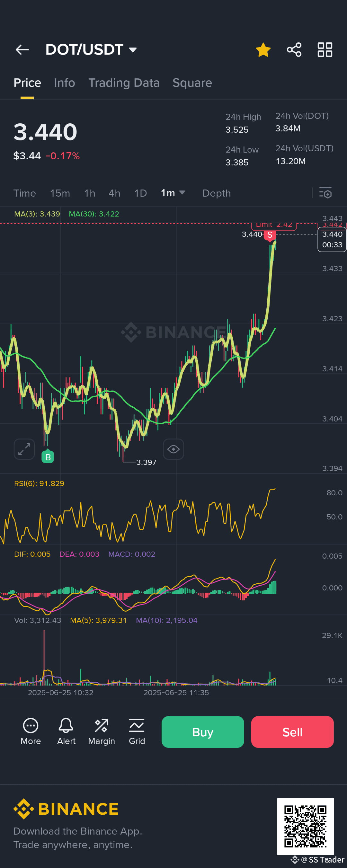Expand the chart to fullscreen
Viewport: 347px width, 868px height.
[24, 449]
